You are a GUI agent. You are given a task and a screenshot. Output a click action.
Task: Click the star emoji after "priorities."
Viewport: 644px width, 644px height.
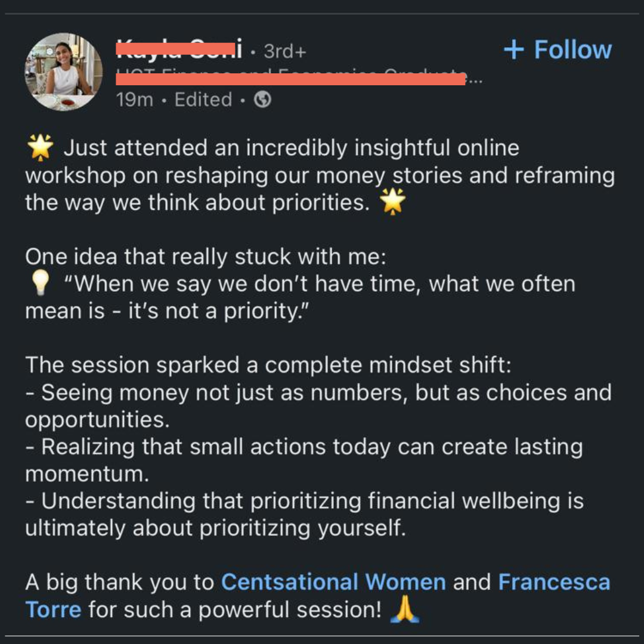pyautogui.click(x=392, y=203)
